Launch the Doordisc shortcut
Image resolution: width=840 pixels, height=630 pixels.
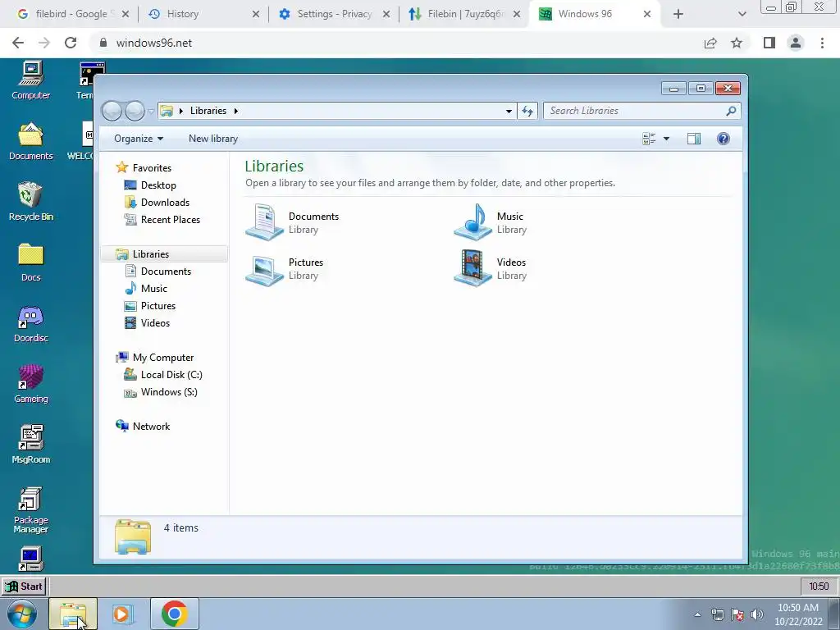click(x=31, y=323)
